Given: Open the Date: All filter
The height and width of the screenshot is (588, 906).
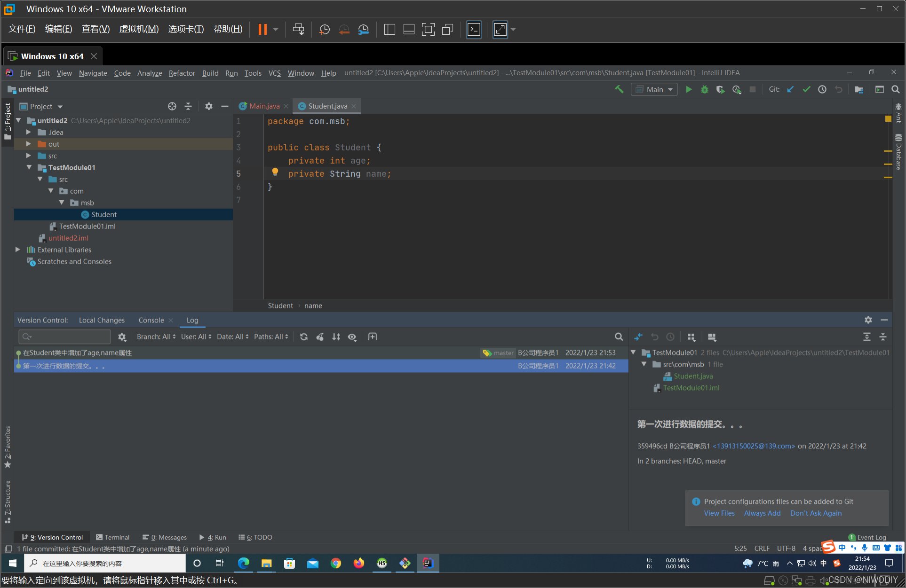Looking at the screenshot, I should 232,337.
